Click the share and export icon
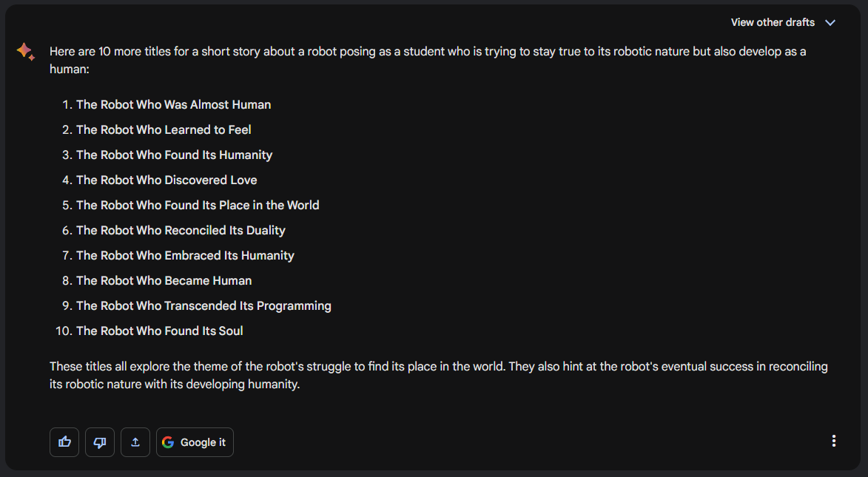This screenshot has width=868, height=477. tap(135, 442)
